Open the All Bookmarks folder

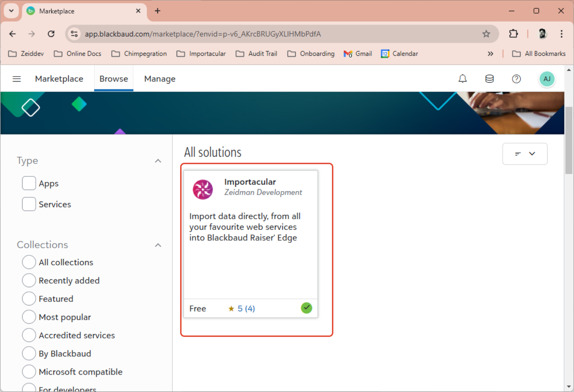[539, 54]
